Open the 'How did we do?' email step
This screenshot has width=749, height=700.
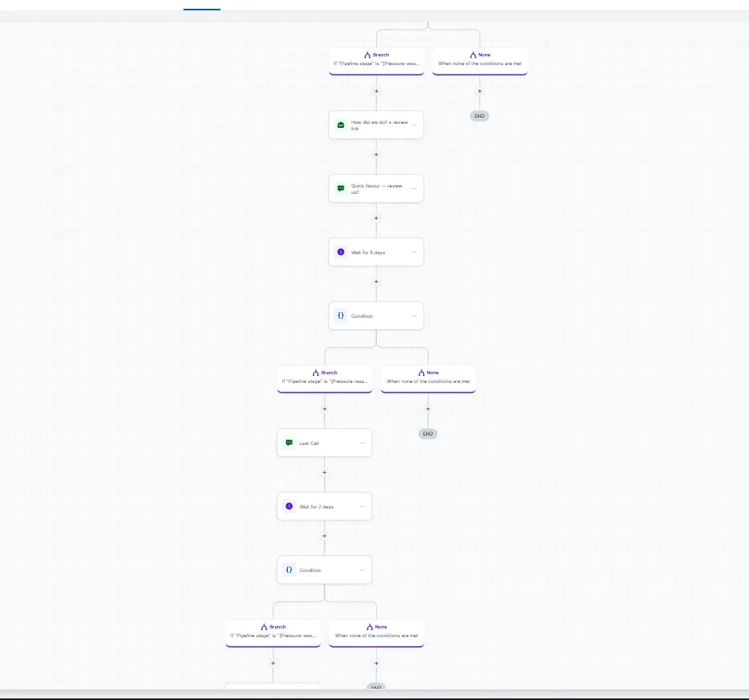point(376,125)
